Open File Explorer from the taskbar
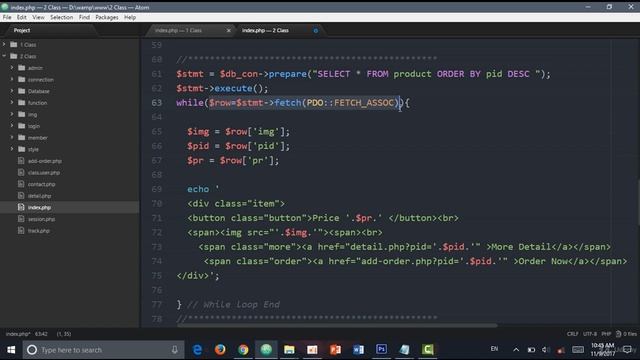The height and width of the screenshot is (360, 640). tap(289, 350)
